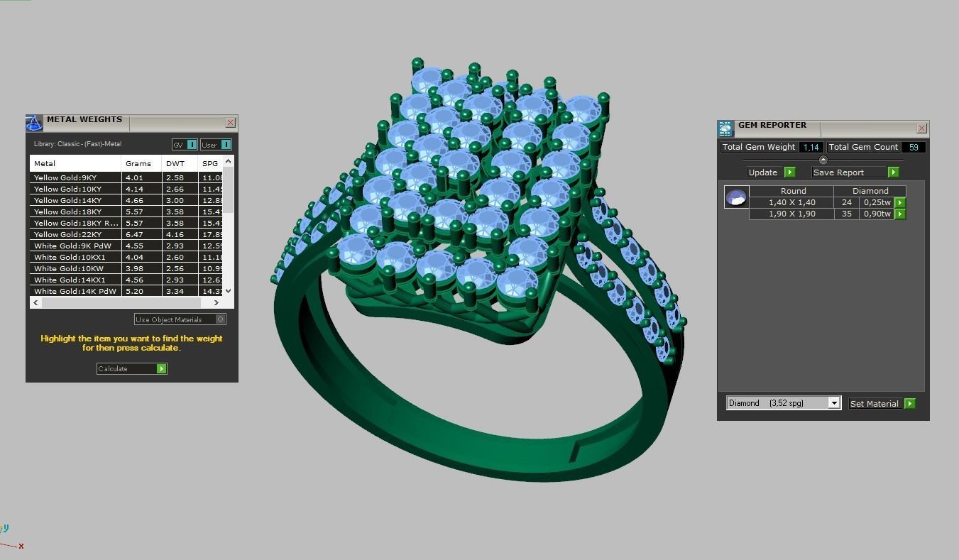Select the White Gold:14K PdW row
The height and width of the screenshot is (560, 959).
pos(127,291)
